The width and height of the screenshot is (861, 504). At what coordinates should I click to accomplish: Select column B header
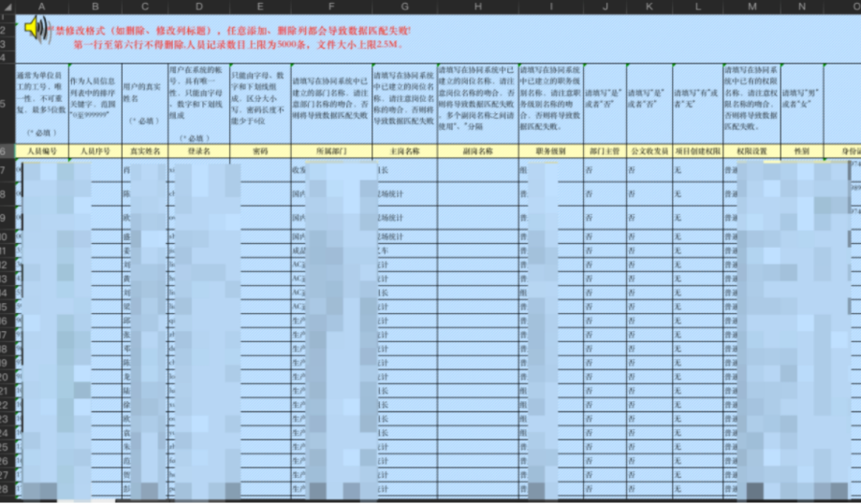click(x=95, y=7)
